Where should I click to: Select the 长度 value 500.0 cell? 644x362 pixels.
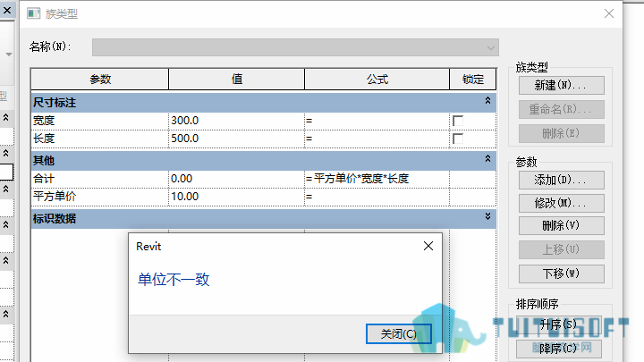[x=236, y=139]
